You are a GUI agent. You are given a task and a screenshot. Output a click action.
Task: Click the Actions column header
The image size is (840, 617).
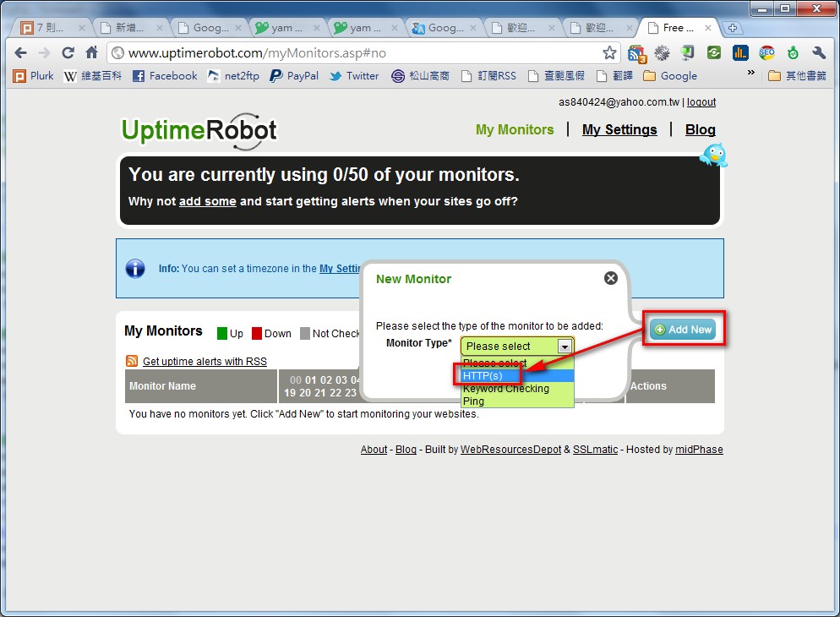point(670,386)
